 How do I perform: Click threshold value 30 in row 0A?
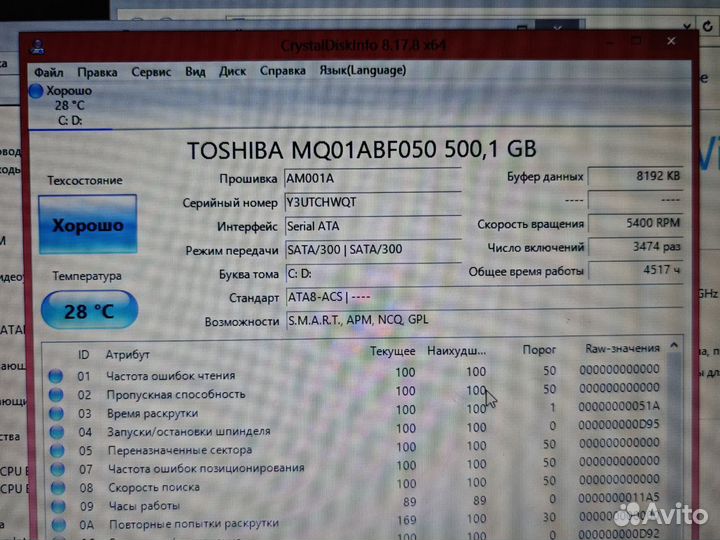(550, 518)
